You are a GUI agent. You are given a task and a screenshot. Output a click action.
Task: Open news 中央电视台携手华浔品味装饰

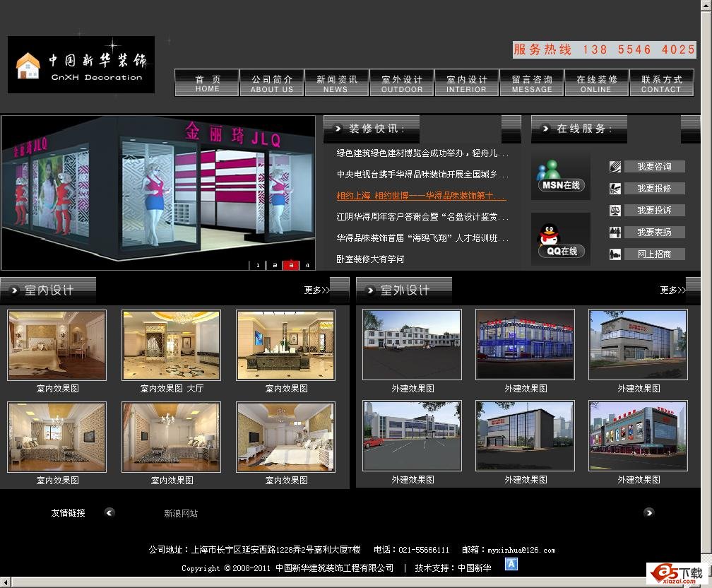[422, 175]
